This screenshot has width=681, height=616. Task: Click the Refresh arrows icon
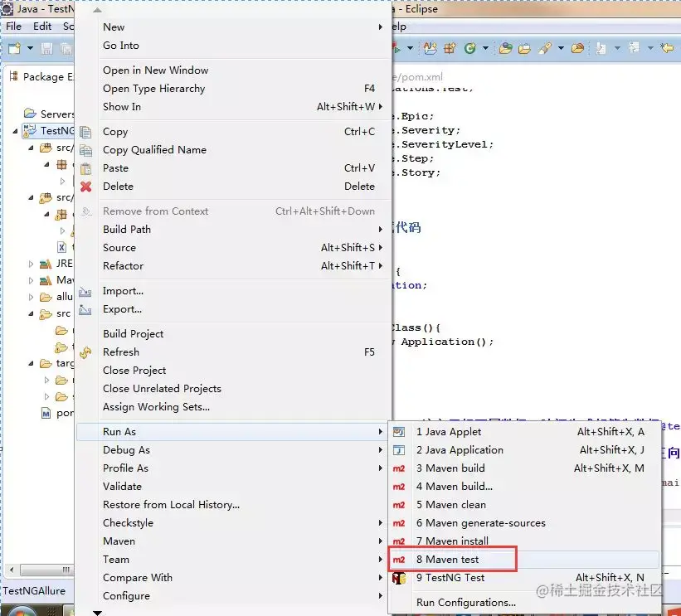coord(85,352)
